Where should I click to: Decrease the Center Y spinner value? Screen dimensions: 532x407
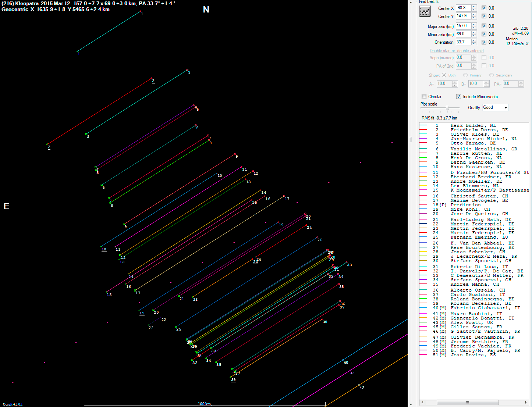474,18
